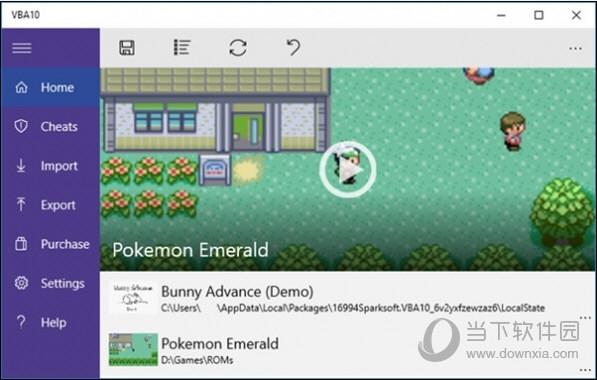This screenshot has height=380, width=597.
Task: Minimize the VBA10 window
Action: coord(501,15)
